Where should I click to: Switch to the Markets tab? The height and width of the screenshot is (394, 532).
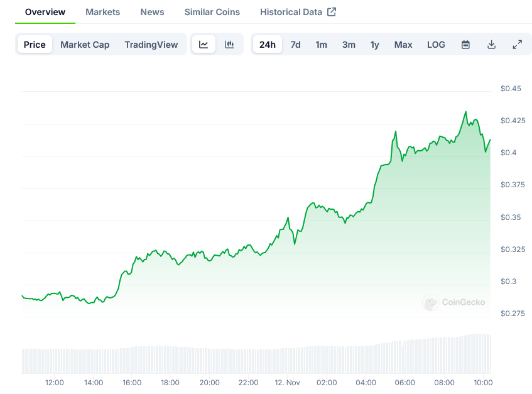tap(103, 12)
